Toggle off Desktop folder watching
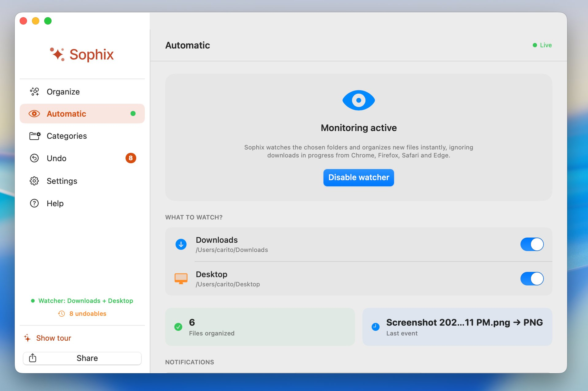The height and width of the screenshot is (391, 588). pos(532,279)
